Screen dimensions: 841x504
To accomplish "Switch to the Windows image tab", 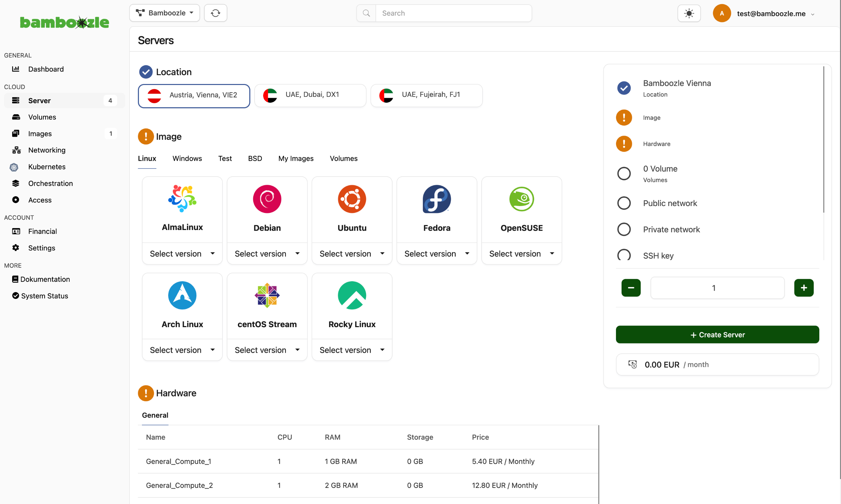I will point(187,158).
